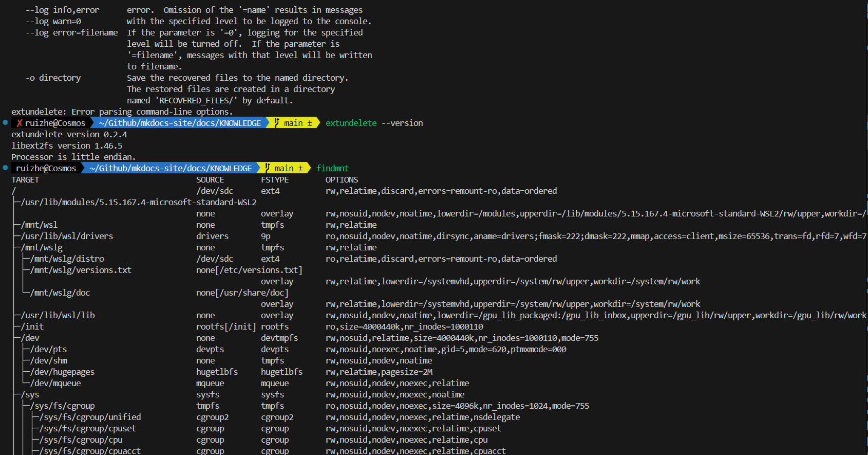Screen dimensions: 868x455
Task: Click the /dev/hugepages mount entry
Action: point(63,372)
